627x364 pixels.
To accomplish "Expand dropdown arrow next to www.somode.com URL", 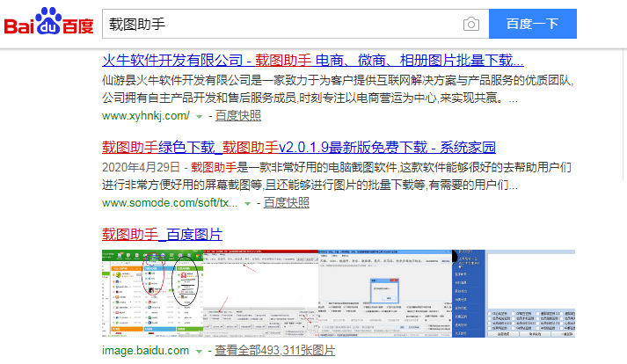I will pos(247,204).
